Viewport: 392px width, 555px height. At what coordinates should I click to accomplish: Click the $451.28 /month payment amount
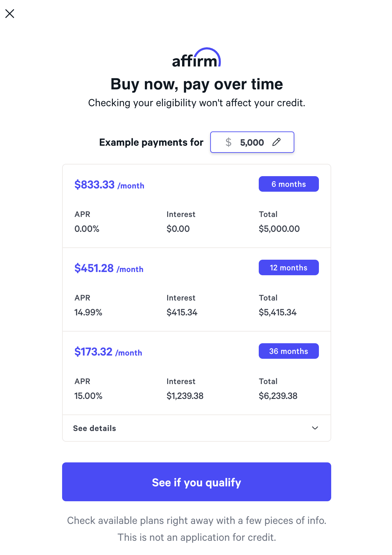109,268
